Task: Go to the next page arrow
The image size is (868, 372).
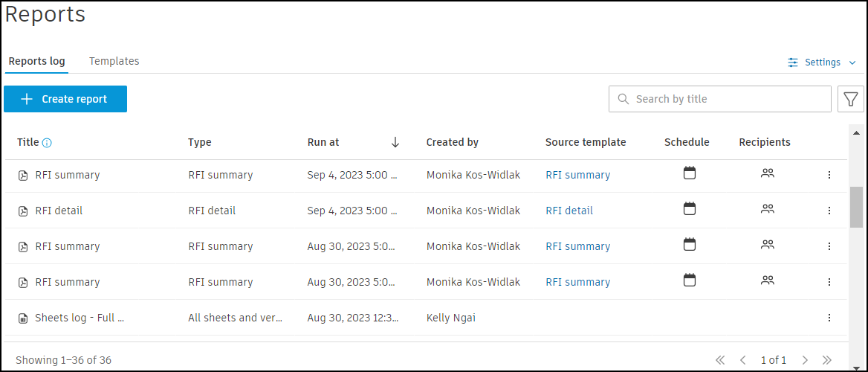Action: pos(805,360)
